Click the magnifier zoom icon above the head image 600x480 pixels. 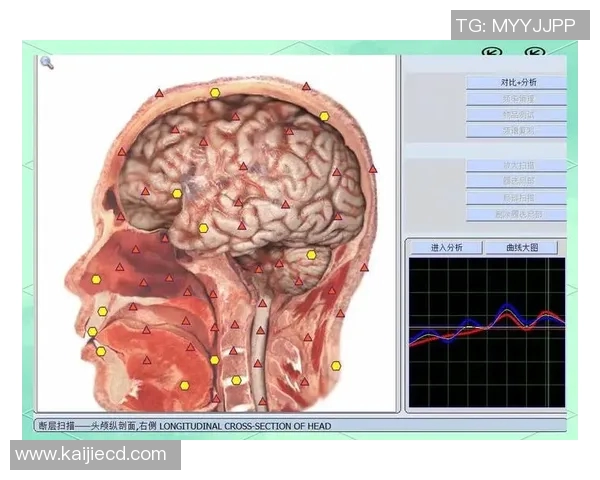(46, 63)
